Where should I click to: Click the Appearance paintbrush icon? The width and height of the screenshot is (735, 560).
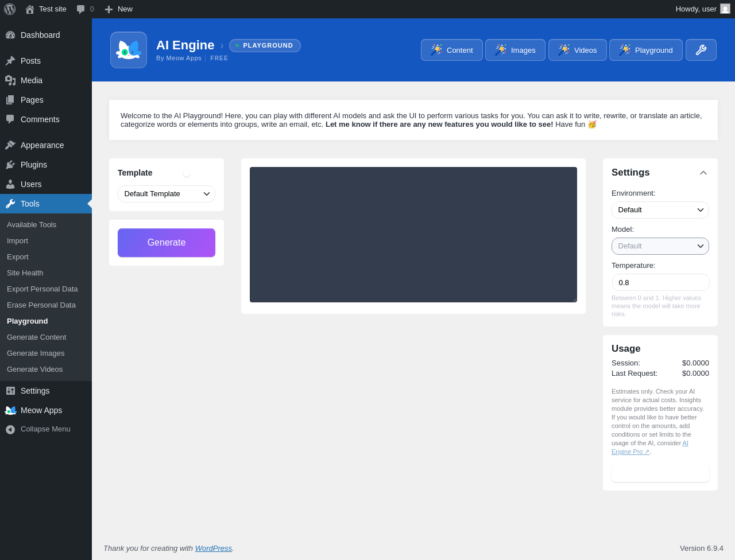(x=10, y=145)
